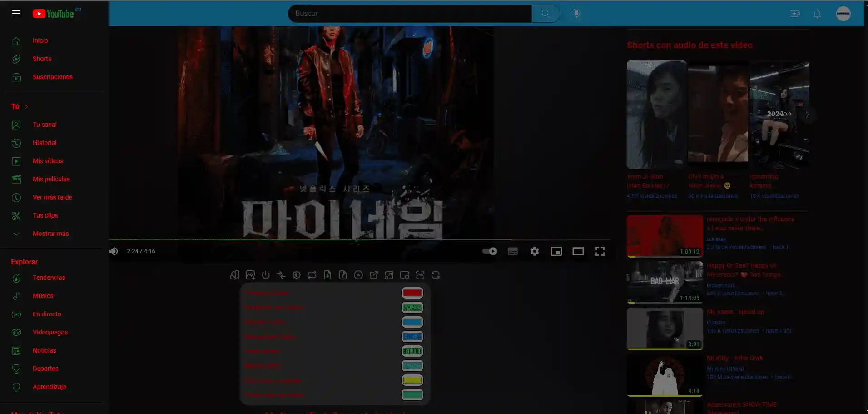Click the power icon below the player
The image size is (868, 414).
[266, 275]
